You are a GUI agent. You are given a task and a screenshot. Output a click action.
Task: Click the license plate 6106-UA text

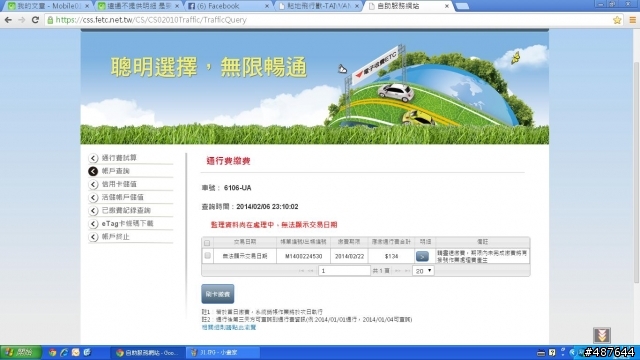(x=238, y=188)
